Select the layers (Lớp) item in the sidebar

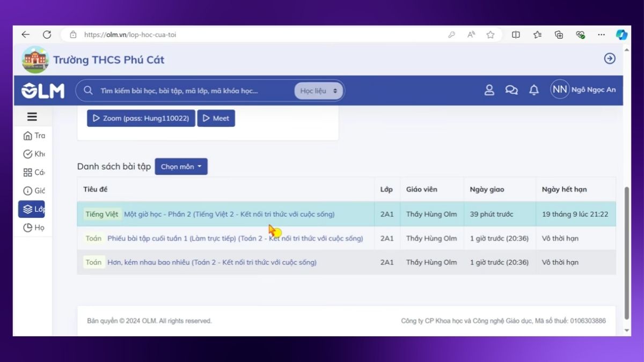[x=32, y=209]
